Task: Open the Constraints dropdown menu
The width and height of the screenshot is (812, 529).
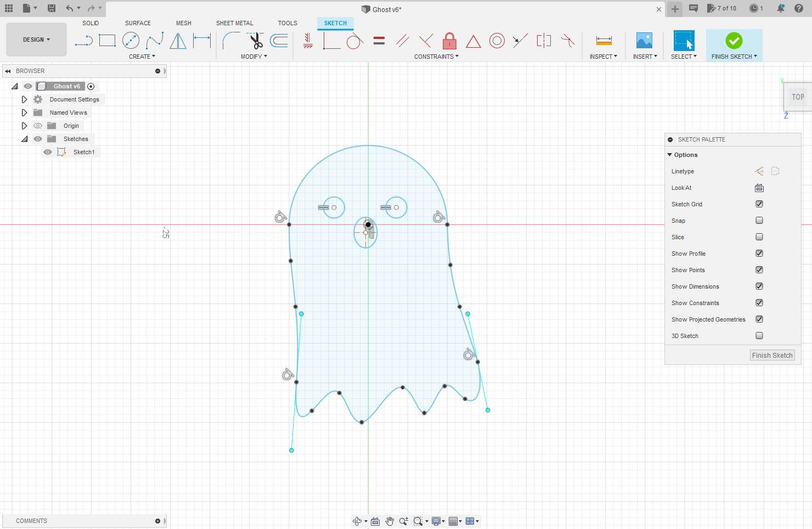Action: (436, 56)
